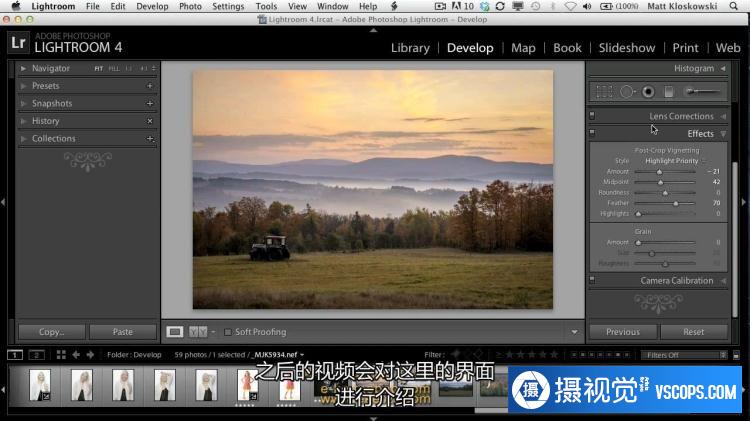Clear History with the X icon
The image size is (750, 421).
tap(150, 121)
